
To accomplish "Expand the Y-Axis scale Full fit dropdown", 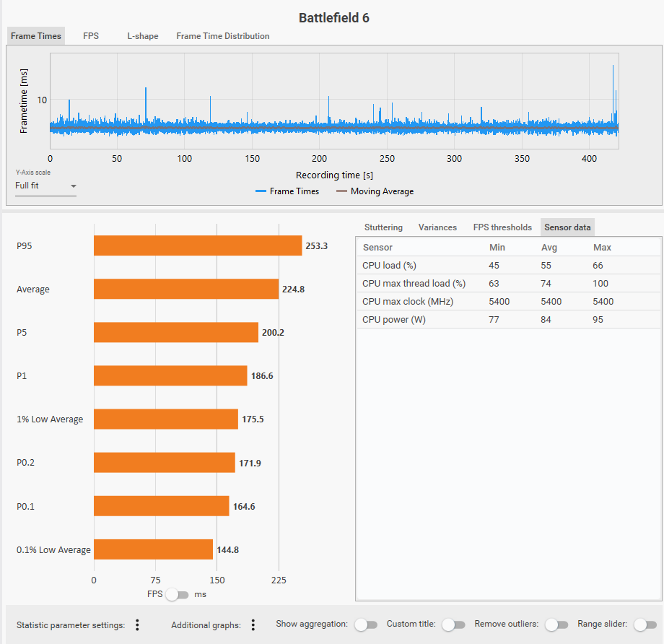I will 45,186.
